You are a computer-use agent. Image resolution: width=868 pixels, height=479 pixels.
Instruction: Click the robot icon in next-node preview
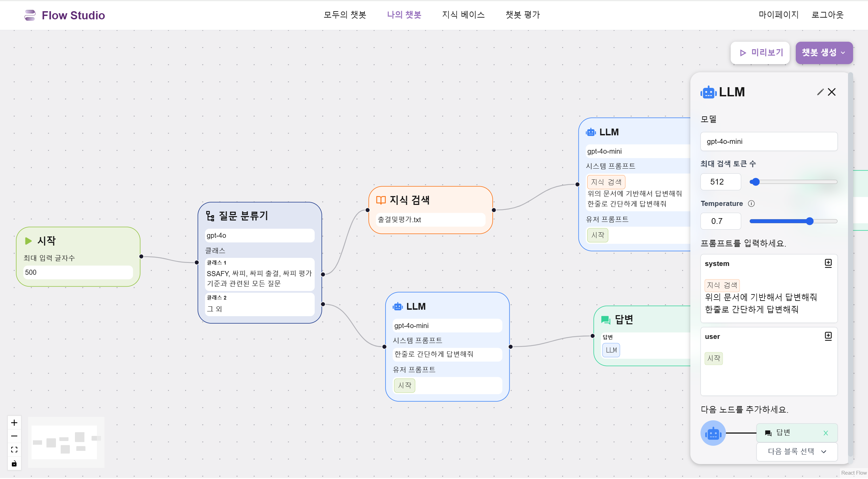[713, 433]
